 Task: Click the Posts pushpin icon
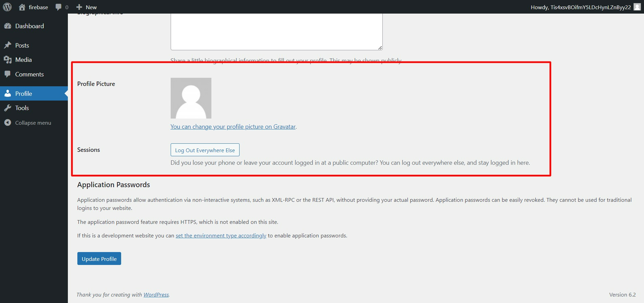tap(7, 45)
